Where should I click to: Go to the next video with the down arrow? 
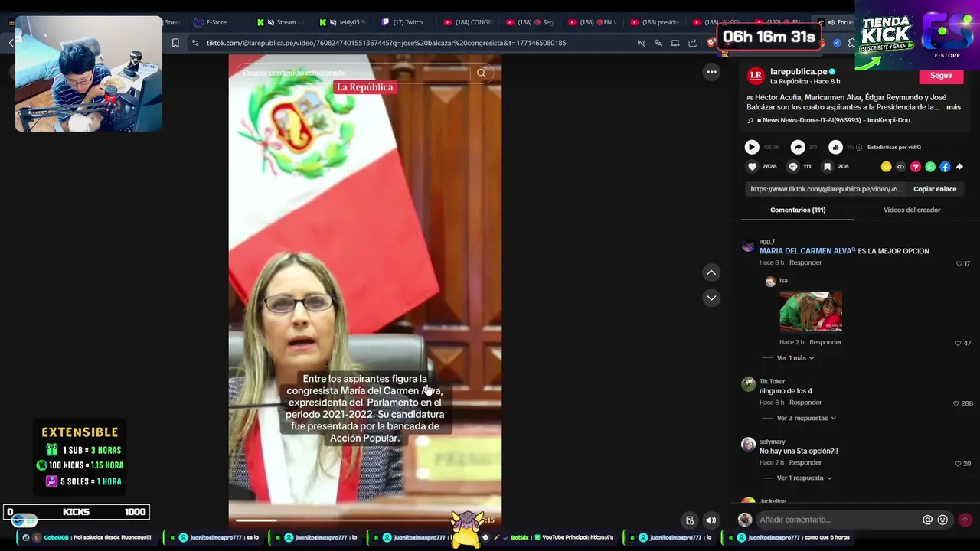(711, 298)
